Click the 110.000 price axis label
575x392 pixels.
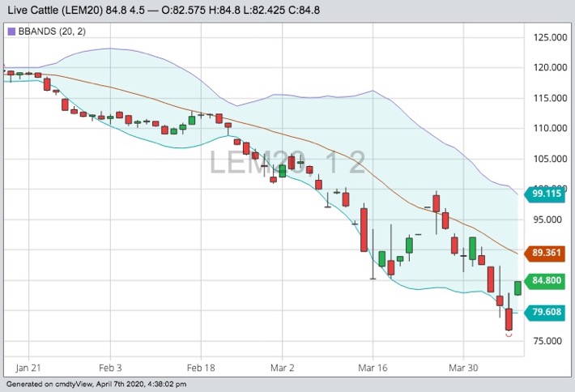click(x=550, y=128)
